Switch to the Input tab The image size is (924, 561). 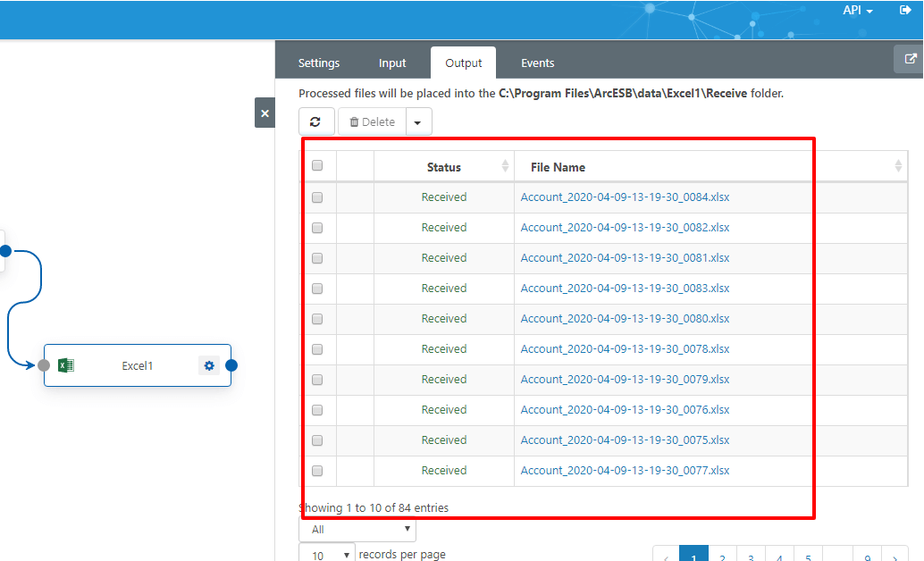(392, 63)
